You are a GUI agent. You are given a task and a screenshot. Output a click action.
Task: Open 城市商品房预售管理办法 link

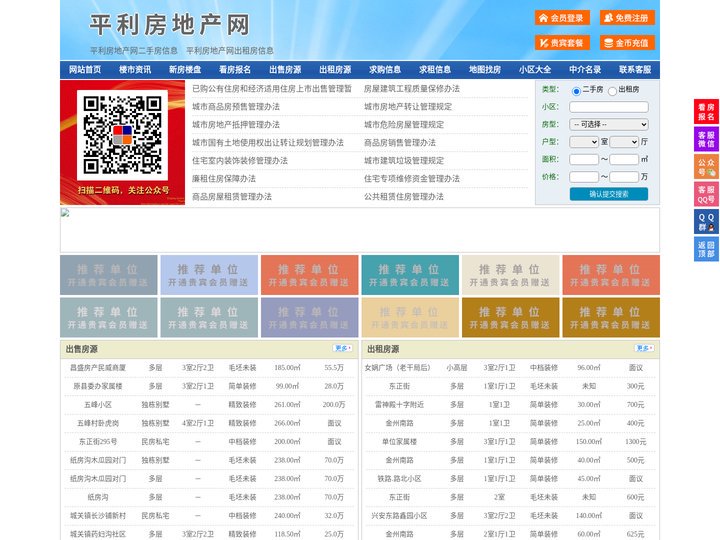(x=236, y=107)
